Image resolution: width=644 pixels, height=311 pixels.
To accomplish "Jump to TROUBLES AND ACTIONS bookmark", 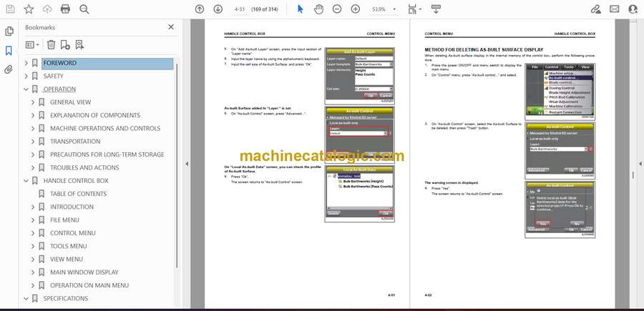I will click(84, 168).
